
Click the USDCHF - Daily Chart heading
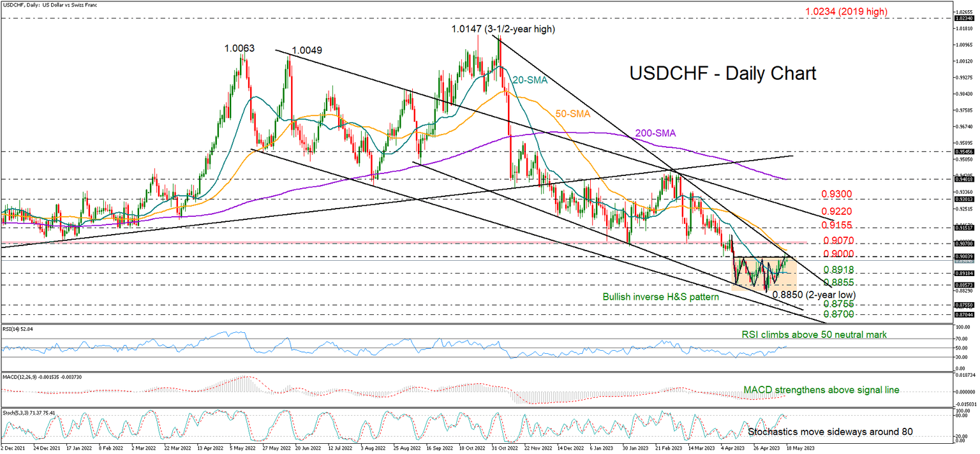[722, 74]
